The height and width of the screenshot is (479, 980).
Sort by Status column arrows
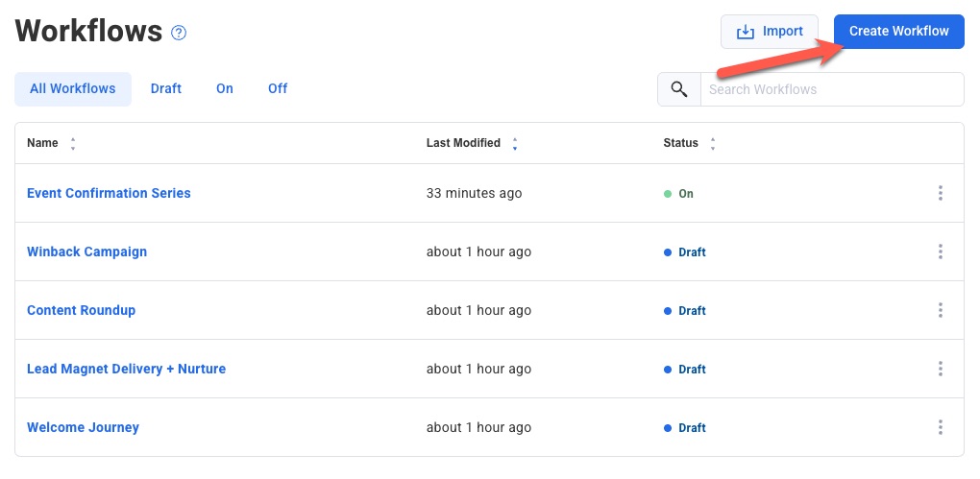pyautogui.click(x=713, y=144)
